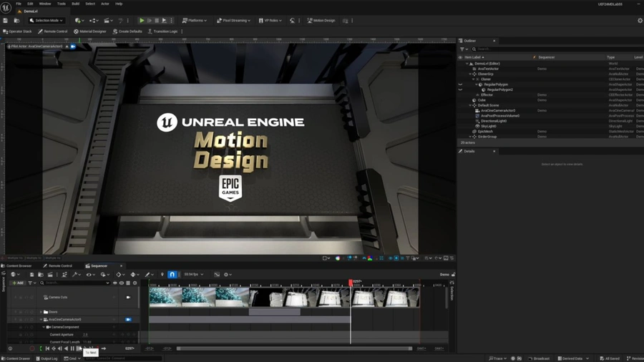Open Remote Control from sub-toolbar
This screenshot has width=644, height=362.
click(x=52, y=31)
